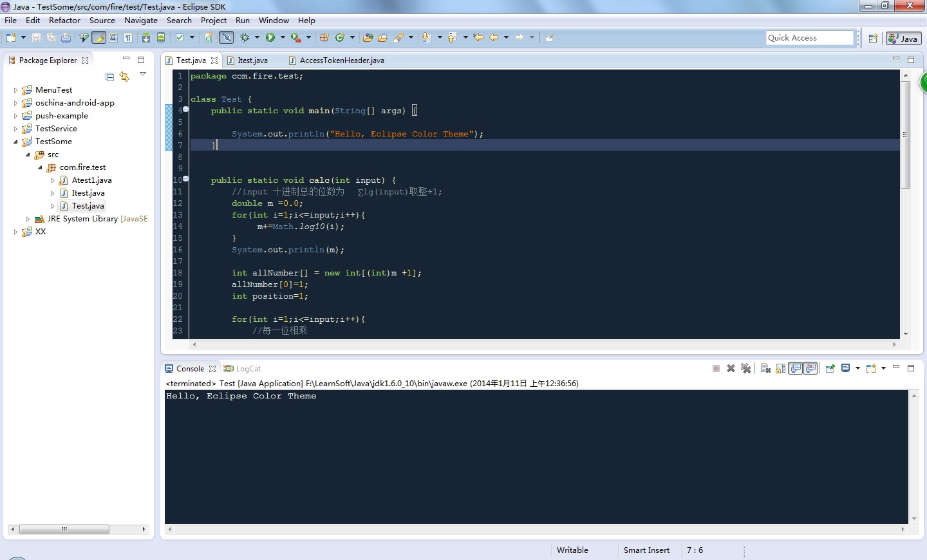Viewport: 927px width, 560px height.
Task: Open the File menu
Action: click(x=10, y=20)
